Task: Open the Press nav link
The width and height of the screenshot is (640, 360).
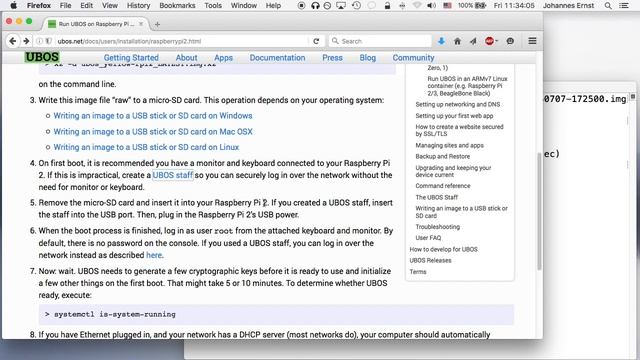Action: (332, 58)
